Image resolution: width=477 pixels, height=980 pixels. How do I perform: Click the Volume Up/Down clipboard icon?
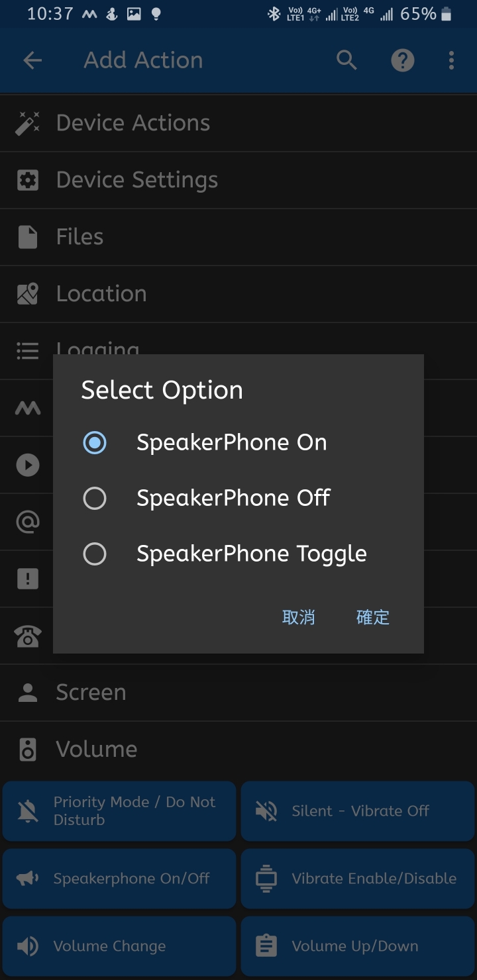266,946
